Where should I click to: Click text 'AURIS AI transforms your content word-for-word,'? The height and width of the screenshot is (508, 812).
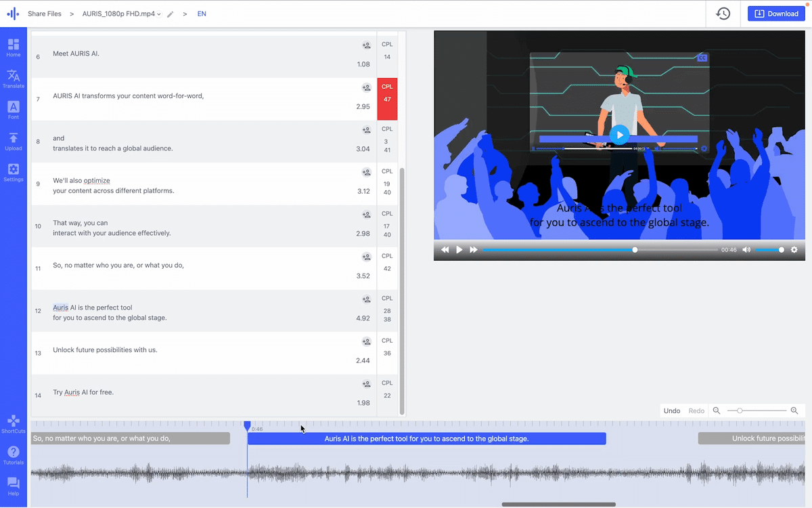click(129, 96)
